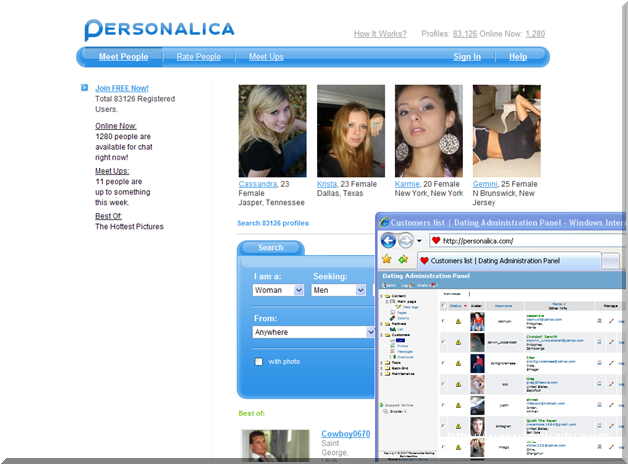The width and height of the screenshot is (628, 464).
Task: Select the Messages item under Customers
Action: pos(405,352)
